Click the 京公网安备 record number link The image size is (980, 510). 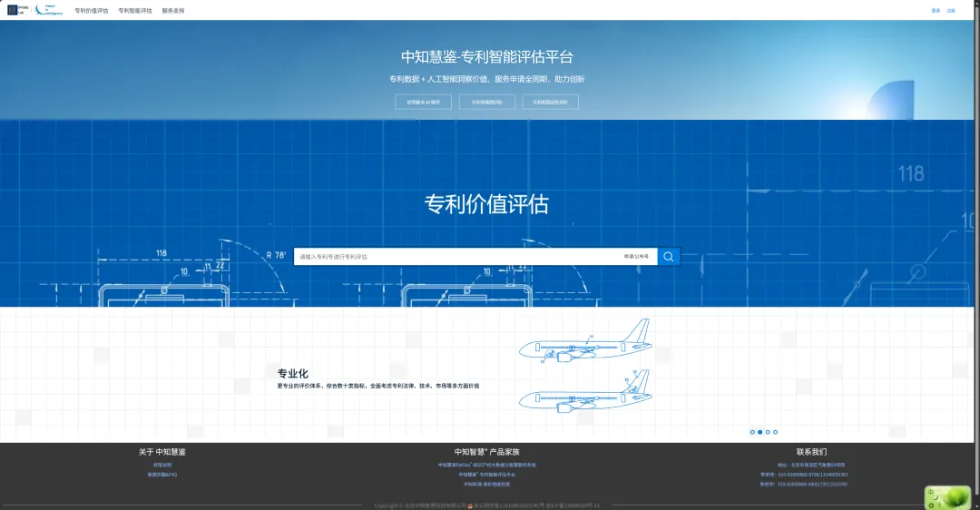[509, 505]
